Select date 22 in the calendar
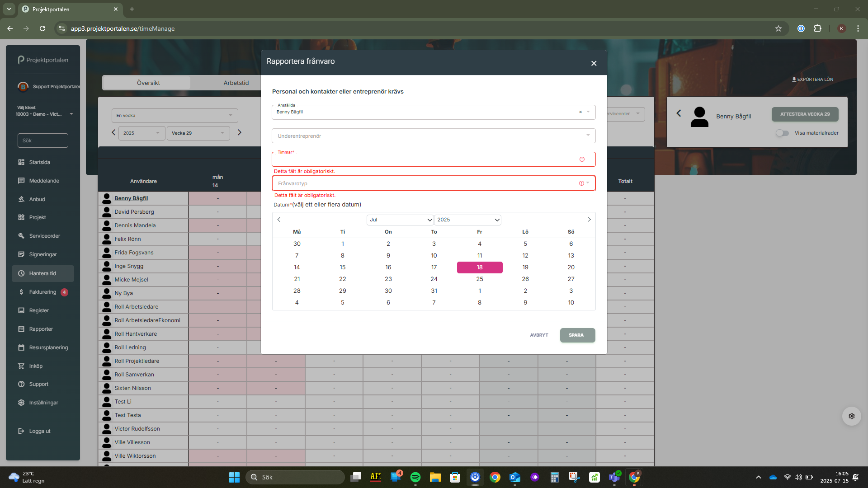This screenshot has height=488, width=868. click(x=343, y=279)
